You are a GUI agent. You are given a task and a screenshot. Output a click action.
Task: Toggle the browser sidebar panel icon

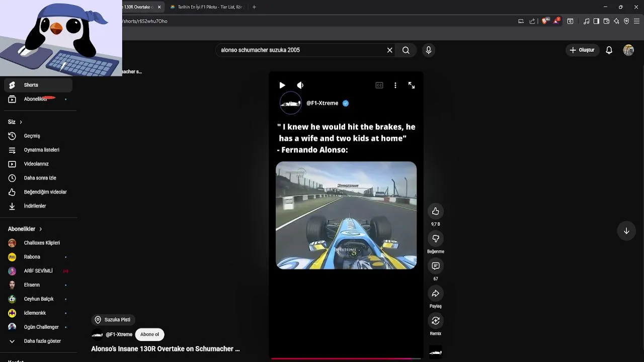click(x=596, y=21)
